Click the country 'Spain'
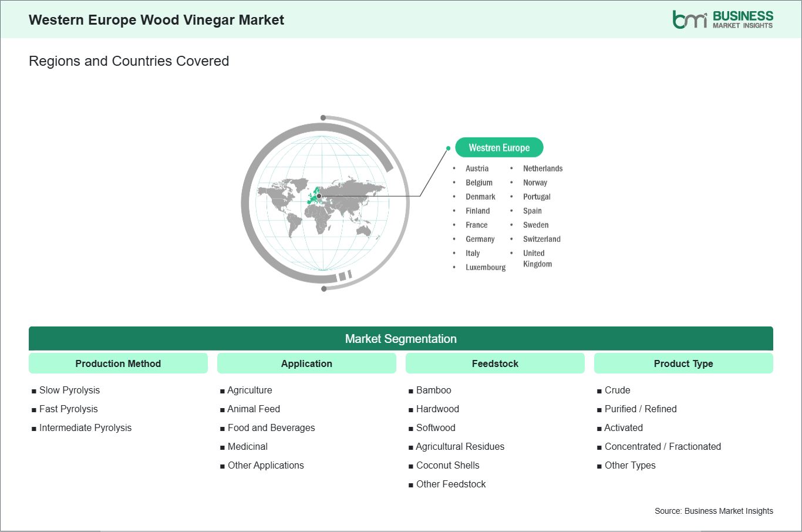The image size is (802, 532). tap(532, 211)
